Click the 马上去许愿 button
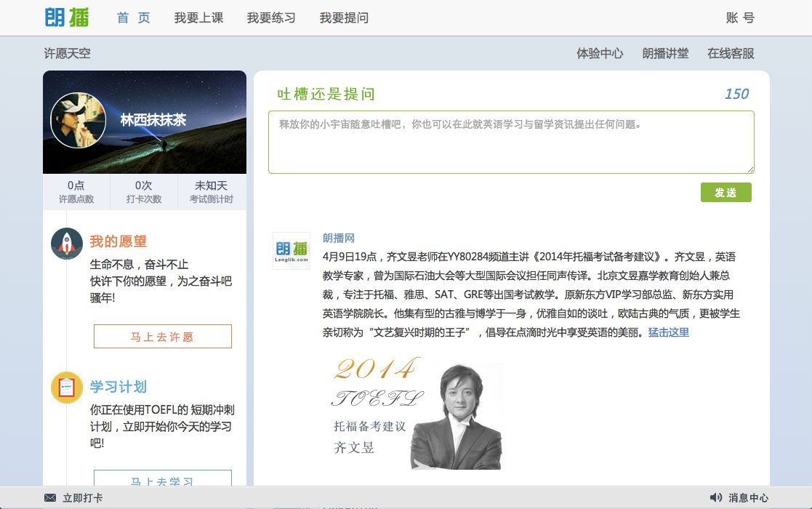 pyautogui.click(x=163, y=337)
